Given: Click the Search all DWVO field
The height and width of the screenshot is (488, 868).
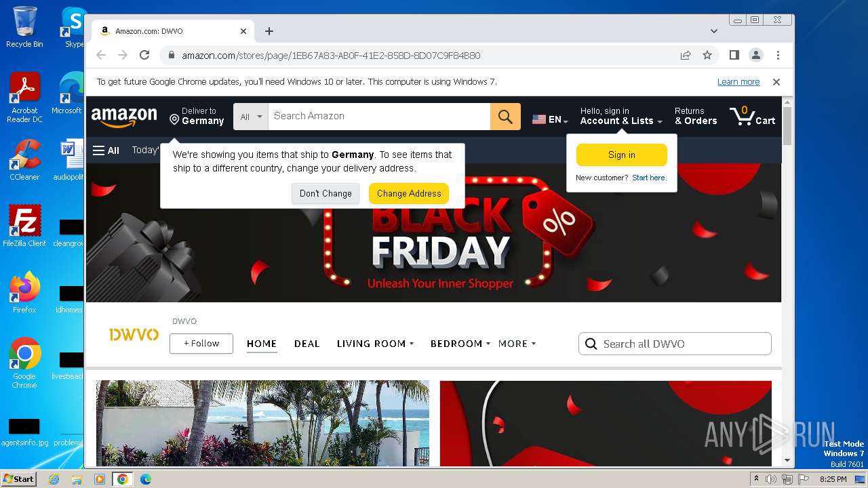Looking at the screenshot, I should pos(675,344).
